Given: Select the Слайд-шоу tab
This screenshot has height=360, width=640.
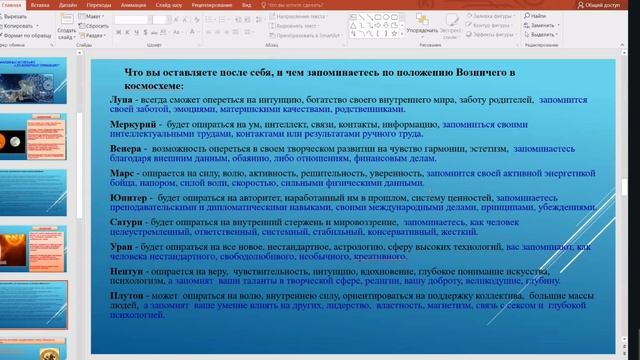Looking at the screenshot, I should click(169, 5).
